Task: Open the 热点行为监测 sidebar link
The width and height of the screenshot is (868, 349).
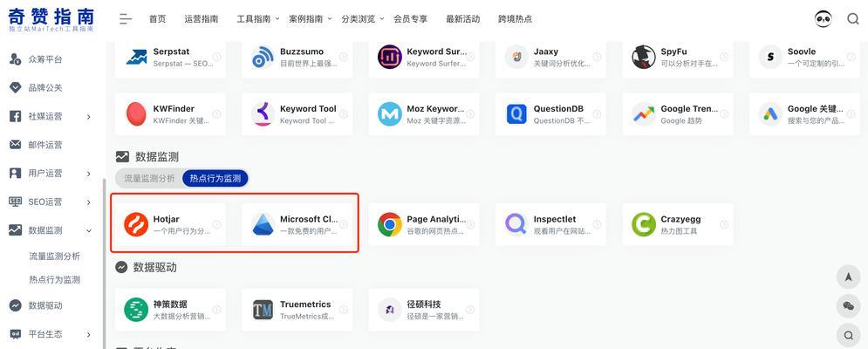Action: (54, 280)
